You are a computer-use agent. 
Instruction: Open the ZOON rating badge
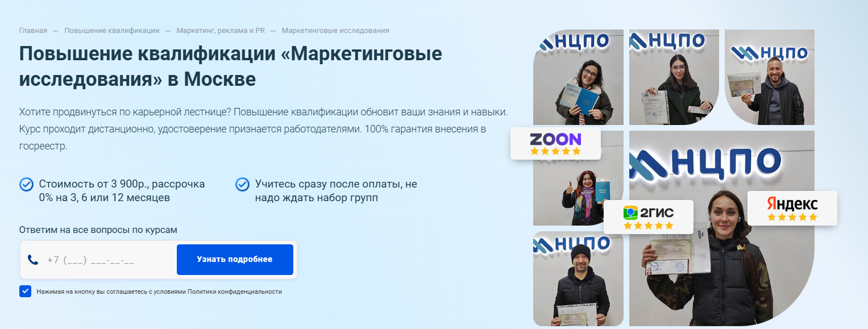pyautogui.click(x=555, y=143)
